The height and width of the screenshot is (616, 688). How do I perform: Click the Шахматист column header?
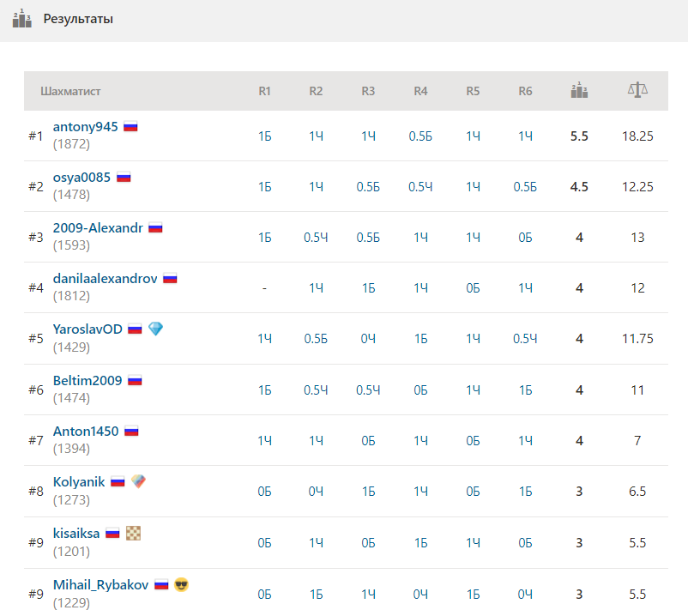click(x=70, y=91)
